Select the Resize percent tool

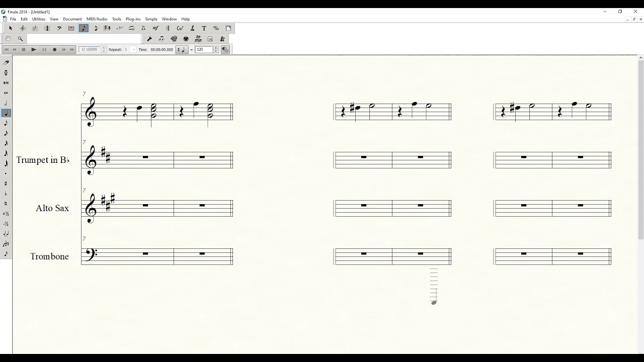pos(216,28)
